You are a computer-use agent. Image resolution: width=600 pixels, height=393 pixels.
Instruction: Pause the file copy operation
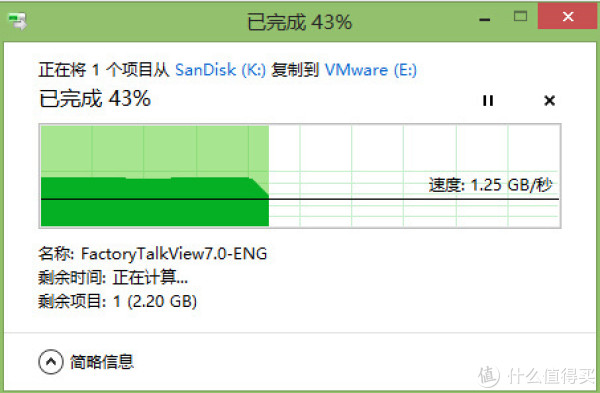pos(488,101)
